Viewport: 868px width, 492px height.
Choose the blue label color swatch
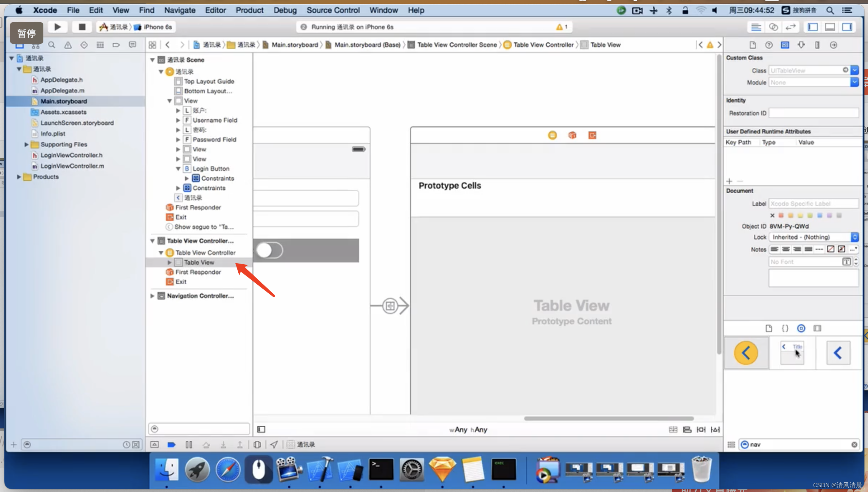point(820,216)
